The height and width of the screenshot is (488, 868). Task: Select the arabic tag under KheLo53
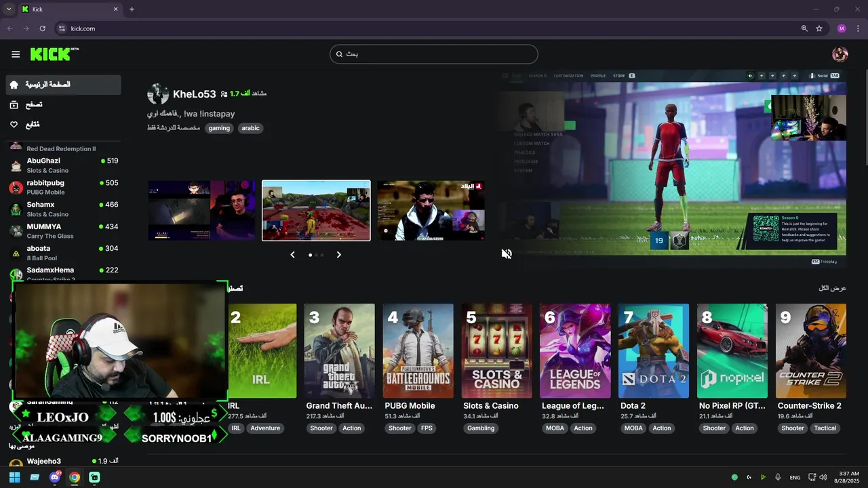(x=250, y=128)
